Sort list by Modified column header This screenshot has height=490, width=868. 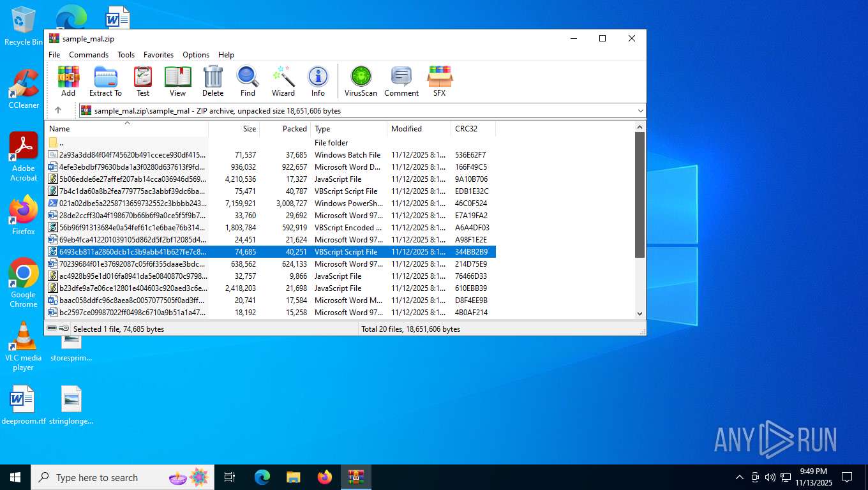pyautogui.click(x=419, y=128)
